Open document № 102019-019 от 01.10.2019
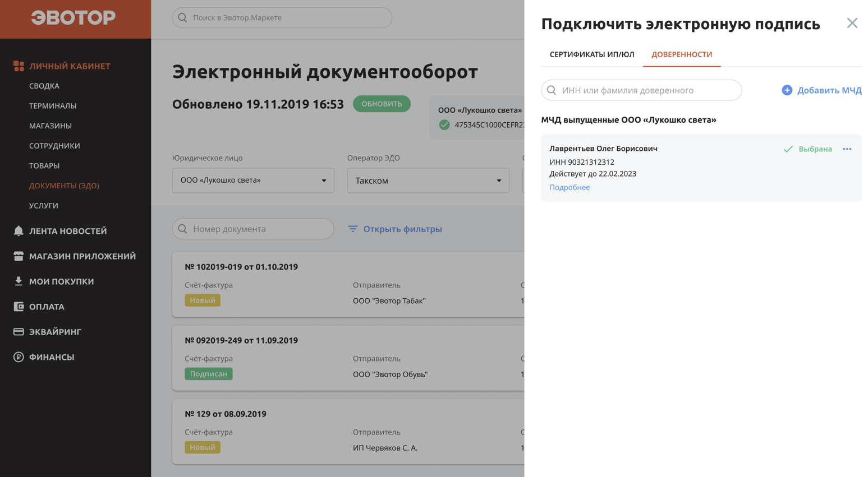868x477 pixels. point(241,267)
